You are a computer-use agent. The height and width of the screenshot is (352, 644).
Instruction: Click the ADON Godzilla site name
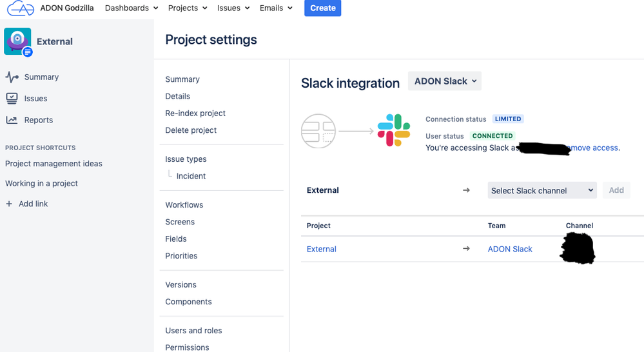coord(67,8)
